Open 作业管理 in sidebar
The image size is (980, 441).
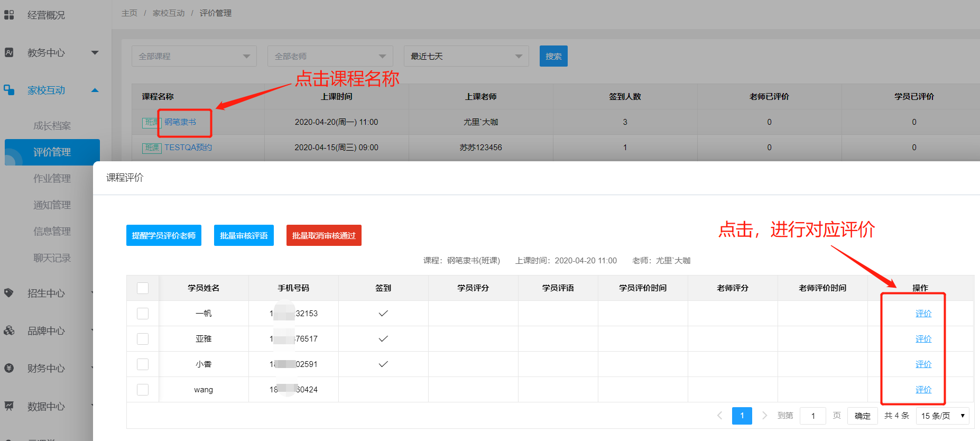tap(52, 179)
